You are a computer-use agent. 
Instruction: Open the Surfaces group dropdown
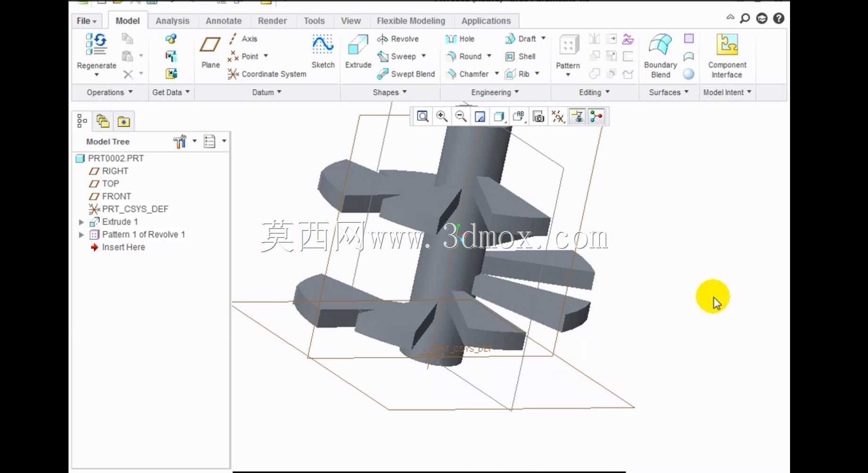(669, 92)
